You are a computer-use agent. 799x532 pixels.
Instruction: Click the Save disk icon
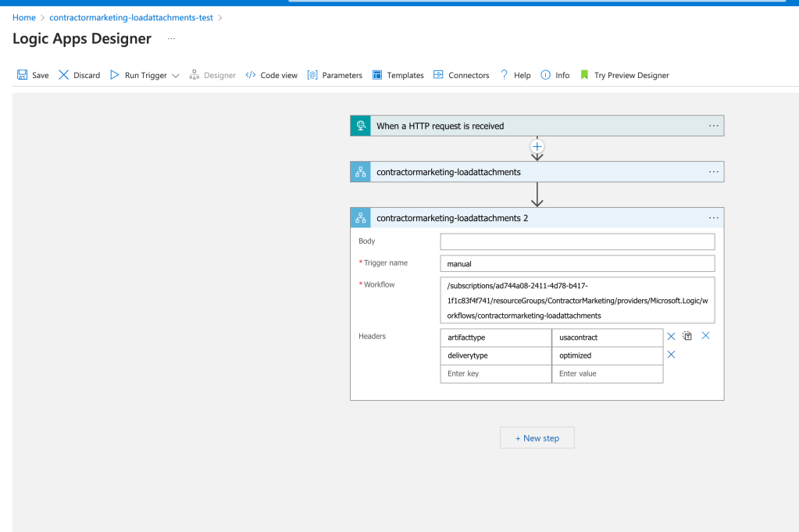22,75
